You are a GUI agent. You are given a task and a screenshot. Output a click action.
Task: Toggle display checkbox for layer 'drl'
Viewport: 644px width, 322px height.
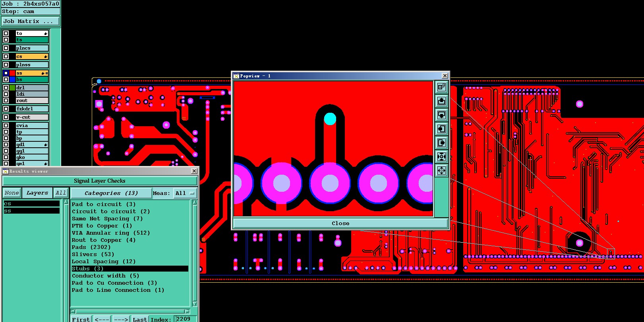click(6, 88)
